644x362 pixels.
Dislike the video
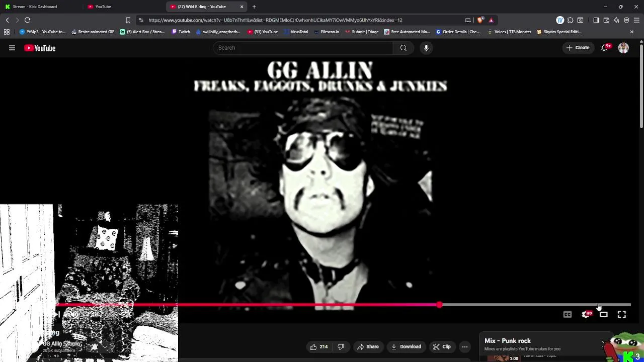click(x=341, y=346)
